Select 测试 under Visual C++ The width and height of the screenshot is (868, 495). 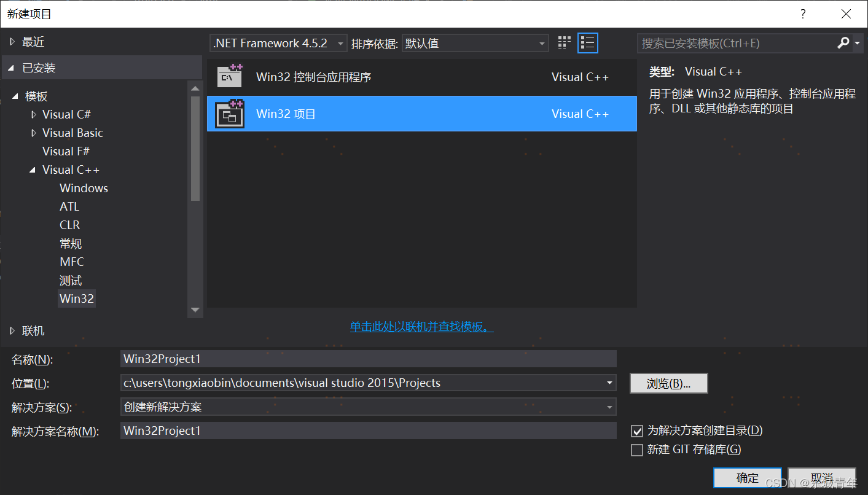(71, 280)
